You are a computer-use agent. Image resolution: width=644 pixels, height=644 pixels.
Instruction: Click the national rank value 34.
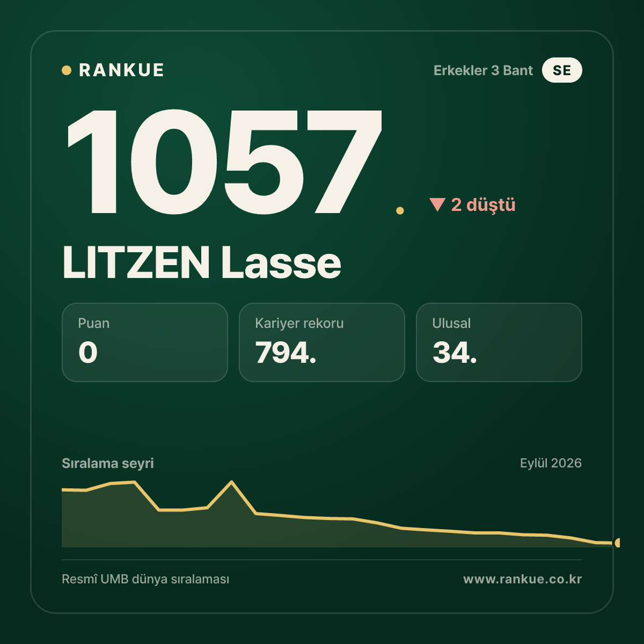[455, 353]
